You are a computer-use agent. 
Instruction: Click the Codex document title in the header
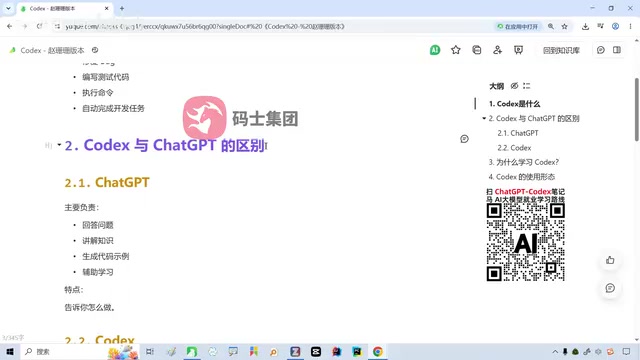click(52, 50)
